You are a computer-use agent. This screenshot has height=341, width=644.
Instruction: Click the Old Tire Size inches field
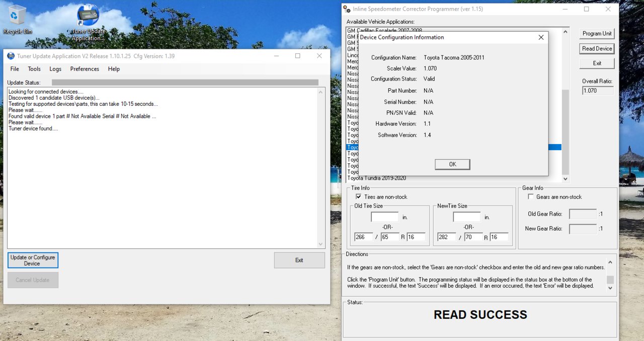pos(385,217)
